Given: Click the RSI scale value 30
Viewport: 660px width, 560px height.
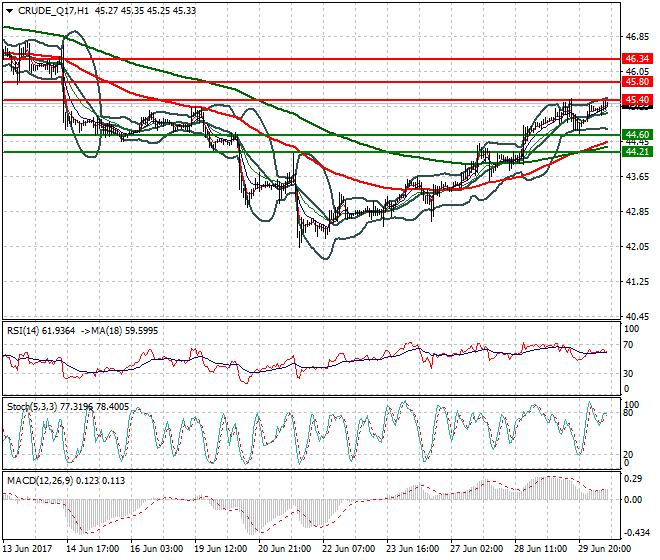Looking at the screenshot, I should pyautogui.click(x=628, y=373).
